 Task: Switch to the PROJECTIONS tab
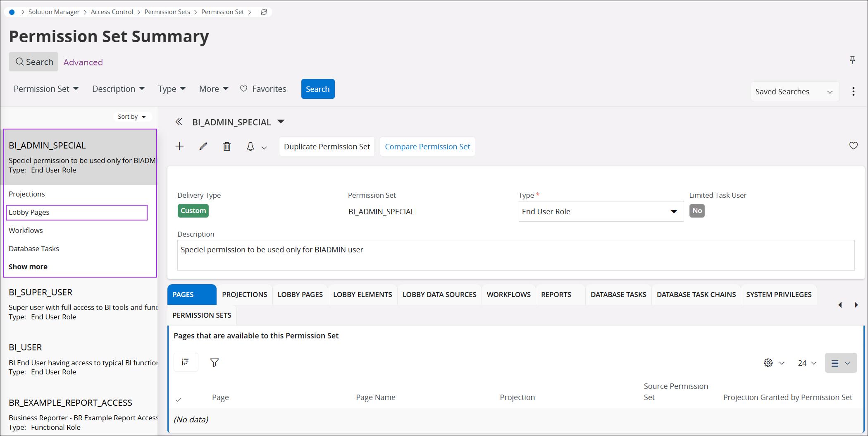(244, 295)
